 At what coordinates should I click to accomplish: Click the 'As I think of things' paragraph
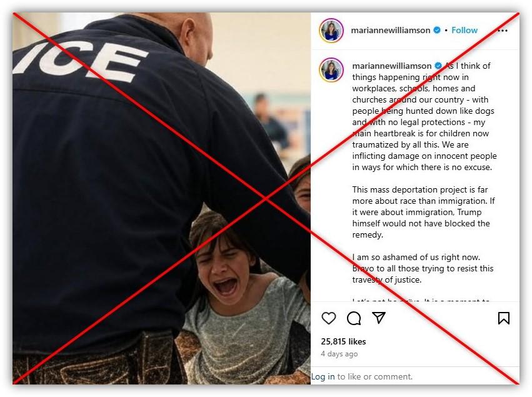coord(424,116)
